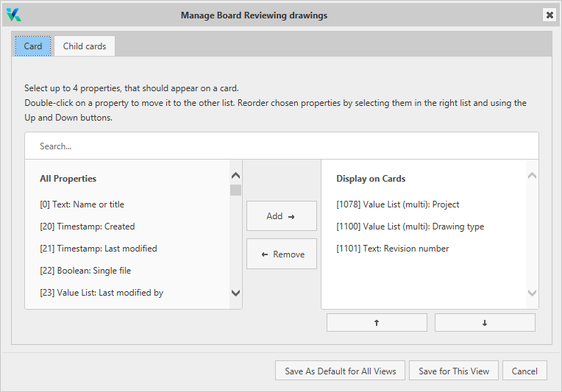Move selected property up with arrow button
The width and height of the screenshot is (562, 392).
(377, 323)
